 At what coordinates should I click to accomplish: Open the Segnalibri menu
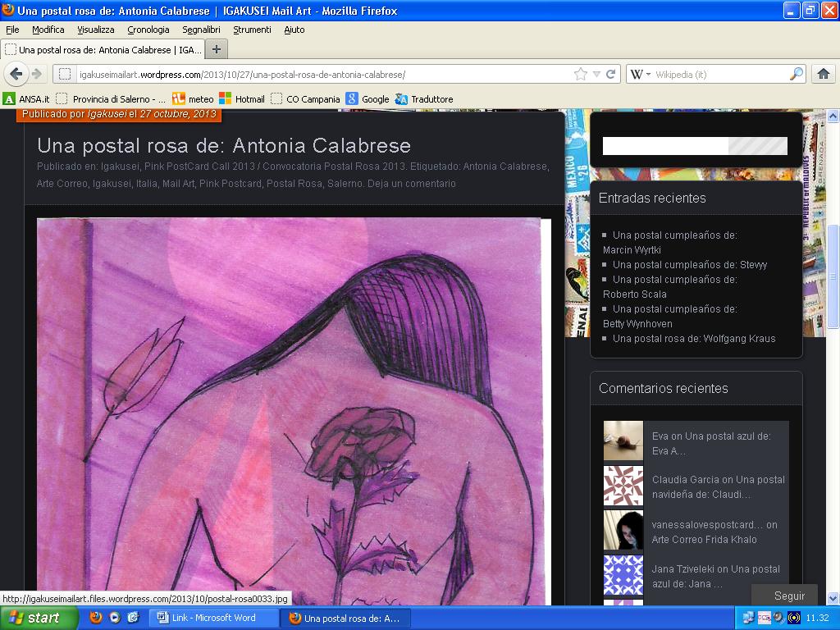tap(201, 30)
